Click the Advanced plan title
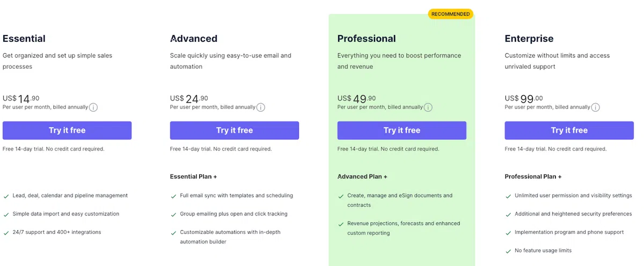 coord(194,39)
